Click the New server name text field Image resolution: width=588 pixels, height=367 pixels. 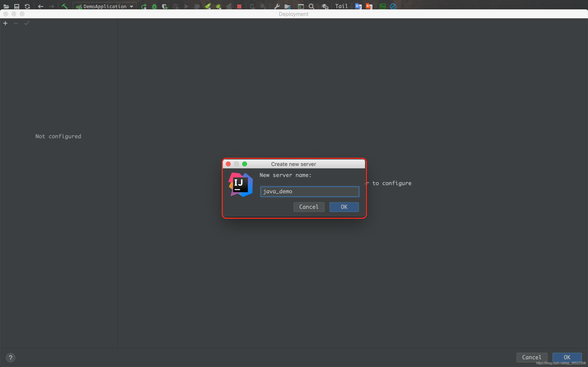click(310, 191)
